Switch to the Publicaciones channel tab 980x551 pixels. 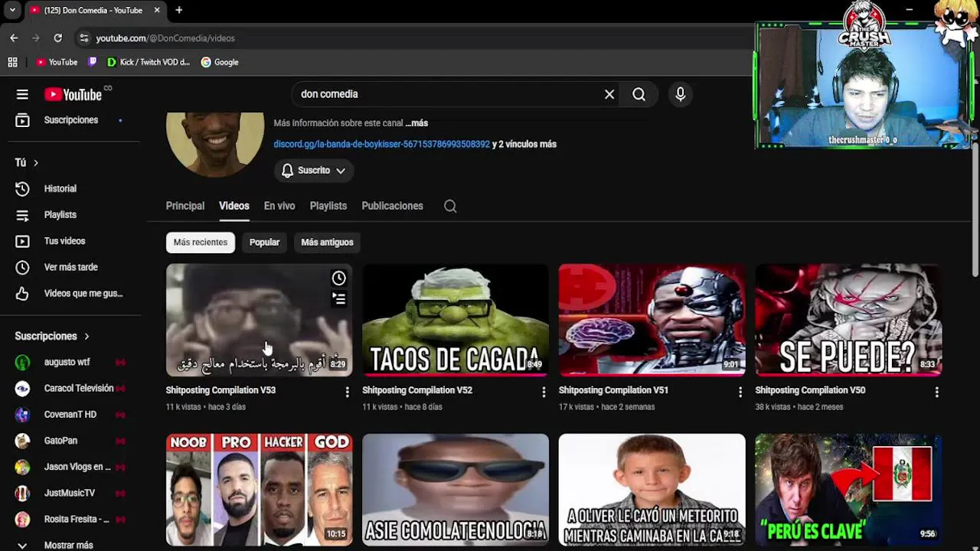(392, 206)
